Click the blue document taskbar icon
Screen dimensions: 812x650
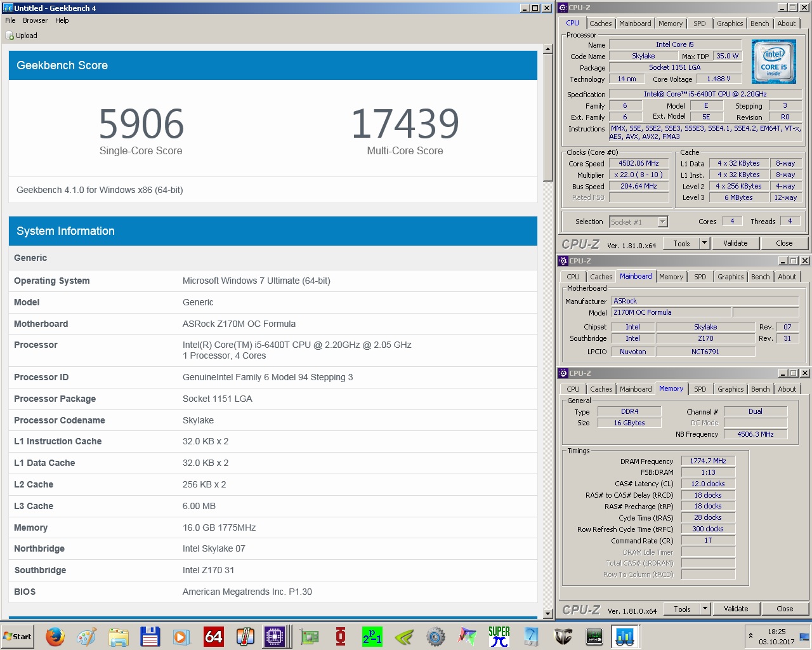pos(531,636)
